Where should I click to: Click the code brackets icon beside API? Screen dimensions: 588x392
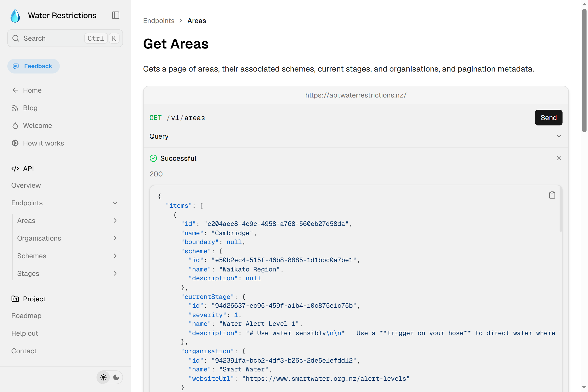click(x=15, y=169)
